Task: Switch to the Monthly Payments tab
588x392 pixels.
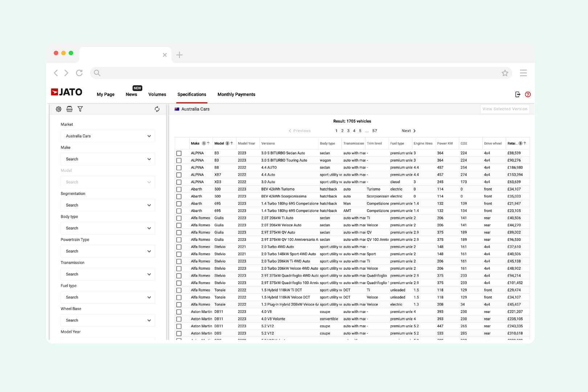Action: tap(236, 94)
